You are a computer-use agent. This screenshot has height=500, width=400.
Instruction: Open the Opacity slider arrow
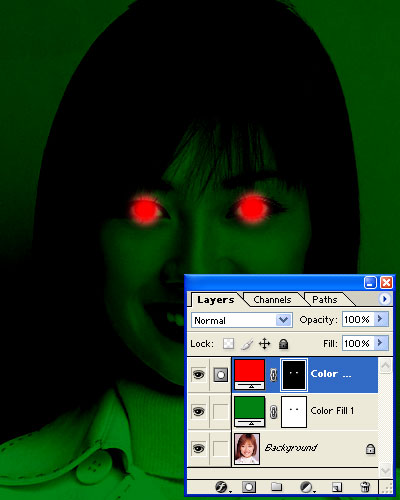[381, 319]
